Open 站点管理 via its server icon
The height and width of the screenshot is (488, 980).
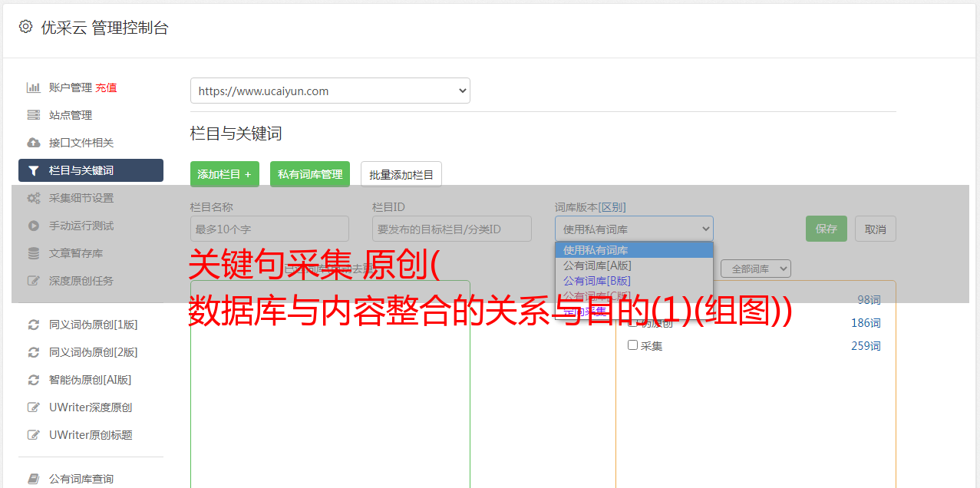[x=33, y=115]
